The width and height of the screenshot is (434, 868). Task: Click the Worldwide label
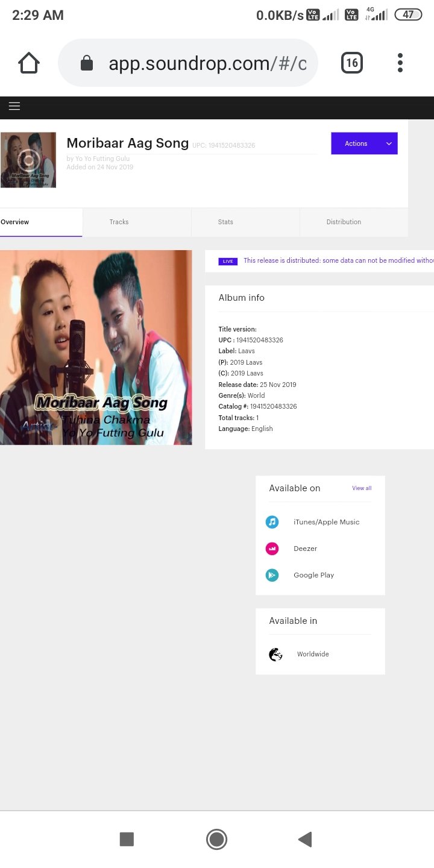coord(313,654)
